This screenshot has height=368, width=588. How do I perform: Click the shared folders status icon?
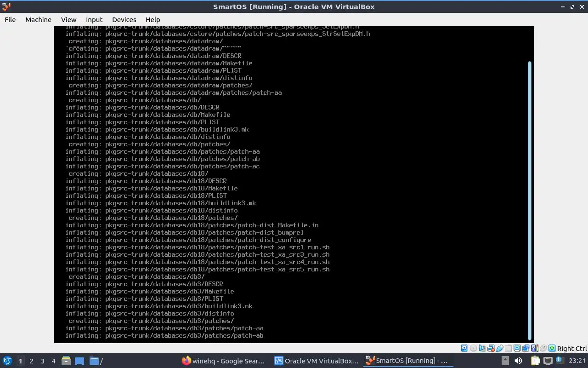508,348
